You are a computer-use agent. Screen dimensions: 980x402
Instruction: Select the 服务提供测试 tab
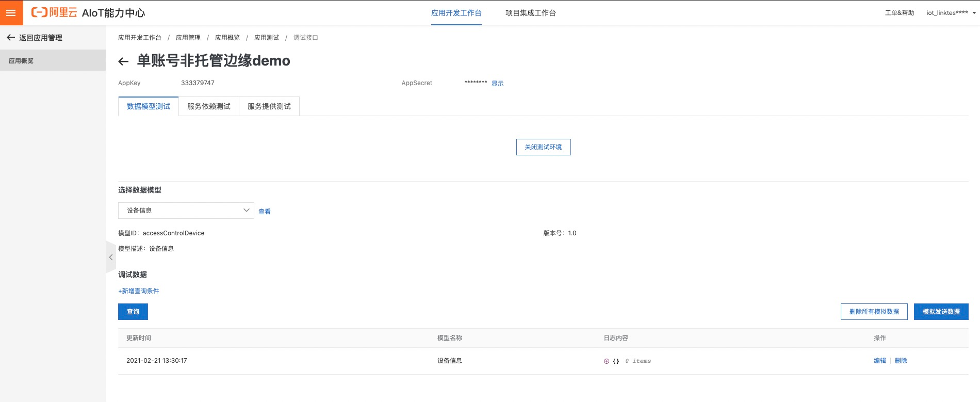[x=269, y=106]
